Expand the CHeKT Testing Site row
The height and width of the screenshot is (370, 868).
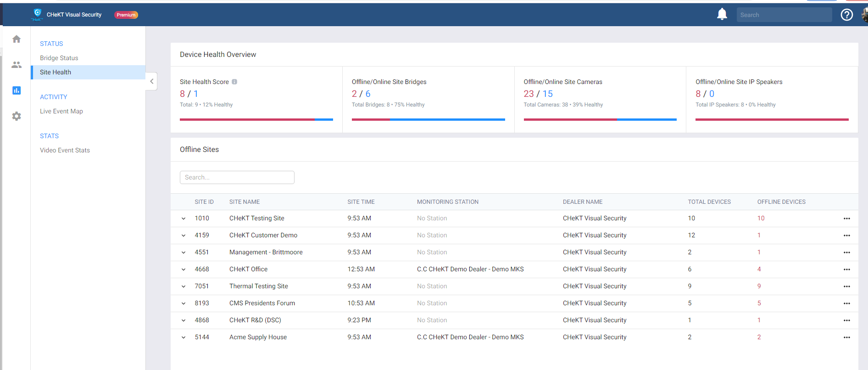click(x=184, y=219)
